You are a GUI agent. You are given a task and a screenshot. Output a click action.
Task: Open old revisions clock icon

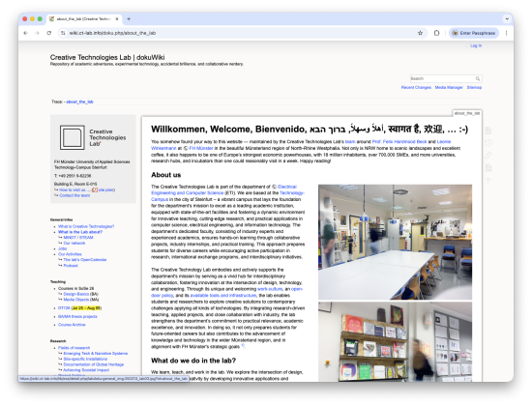click(x=488, y=143)
